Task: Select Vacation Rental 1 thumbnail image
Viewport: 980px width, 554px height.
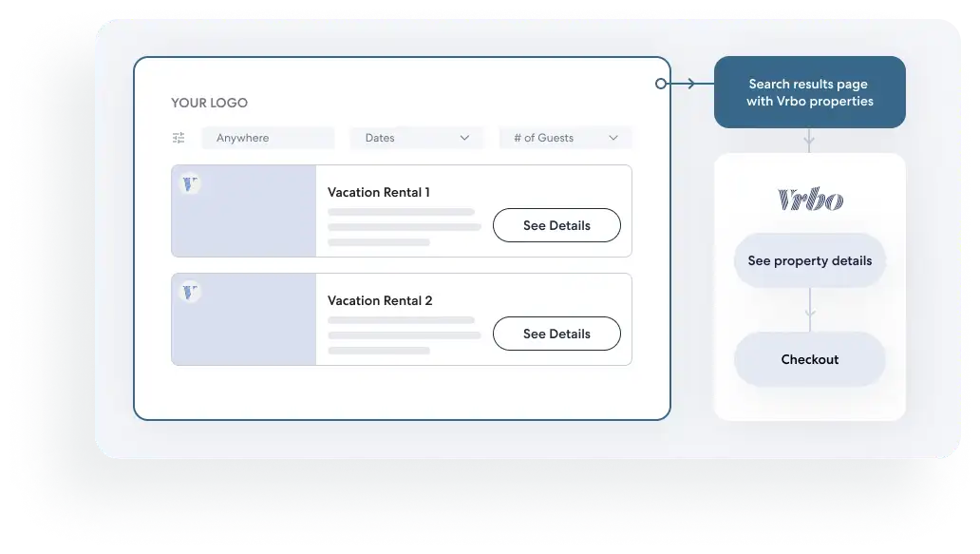Action: (x=244, y=211)
